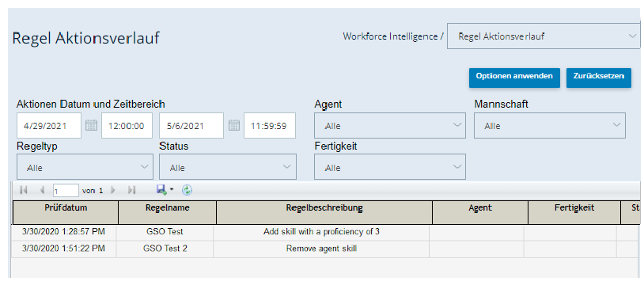
Task: Open the Regeltyp dropdown
Action: [x=85, y=166]
